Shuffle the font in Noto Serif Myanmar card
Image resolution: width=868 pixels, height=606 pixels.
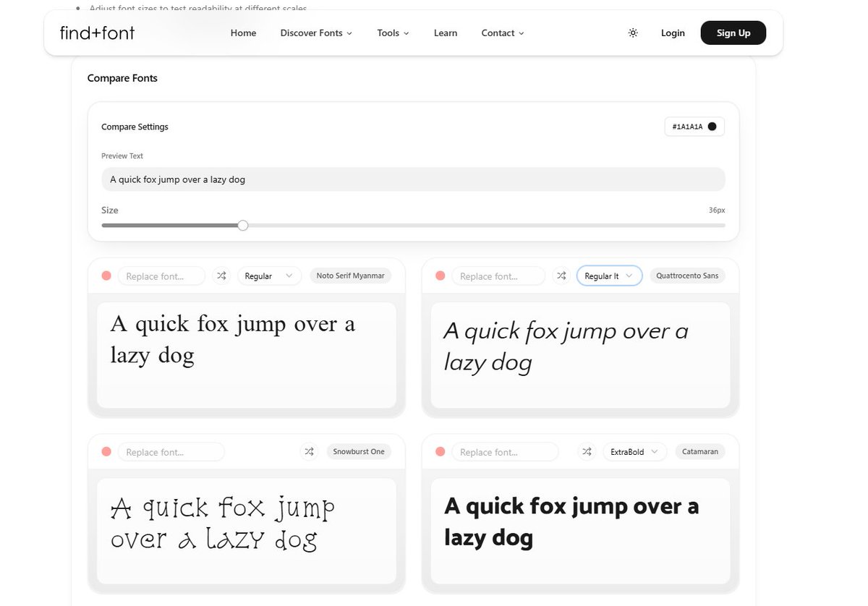tap(221, 276)
